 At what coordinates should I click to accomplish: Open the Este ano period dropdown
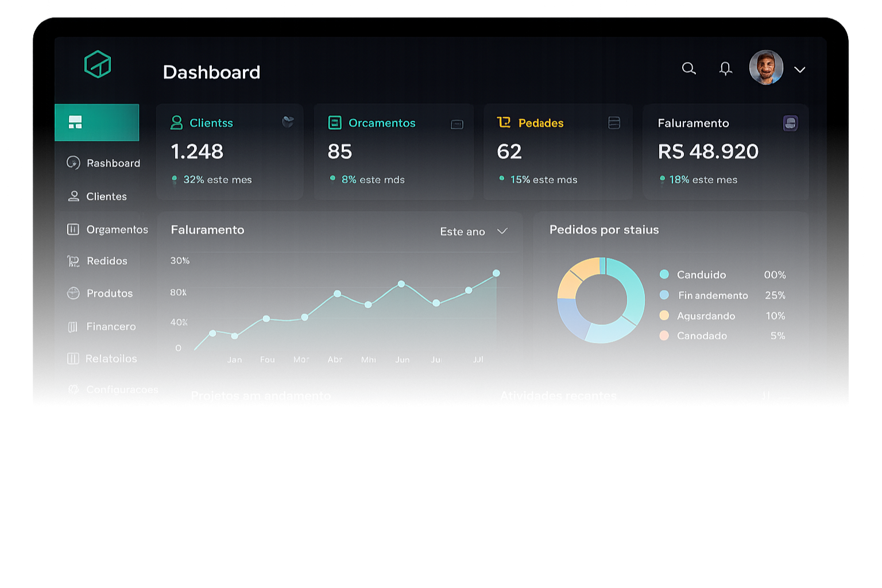coord(474,231)
